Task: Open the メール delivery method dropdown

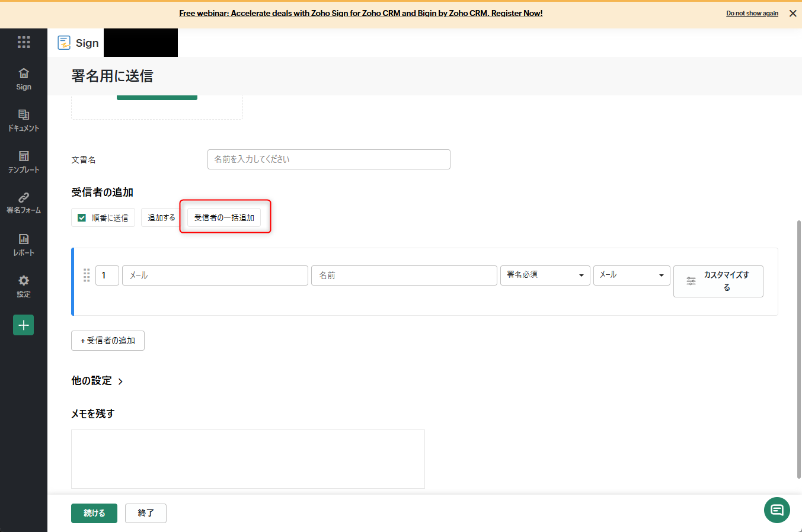Action: coord(631,275)
